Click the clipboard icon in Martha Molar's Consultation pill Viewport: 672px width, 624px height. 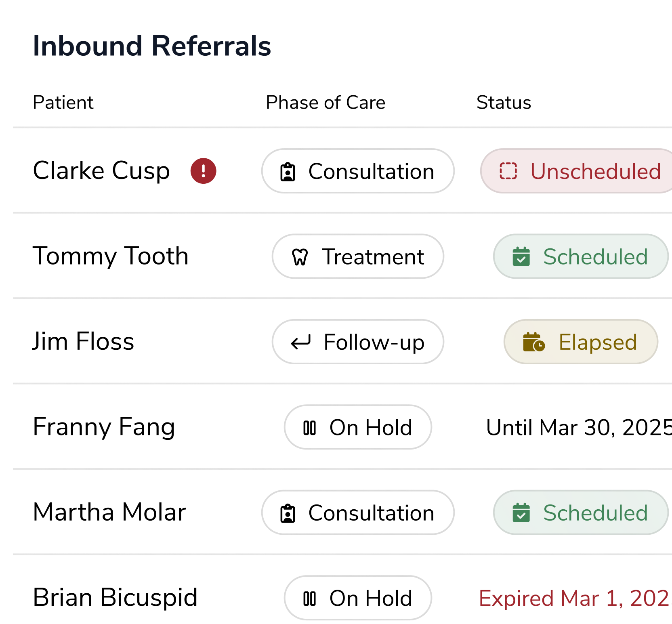(x=288, y=513)
